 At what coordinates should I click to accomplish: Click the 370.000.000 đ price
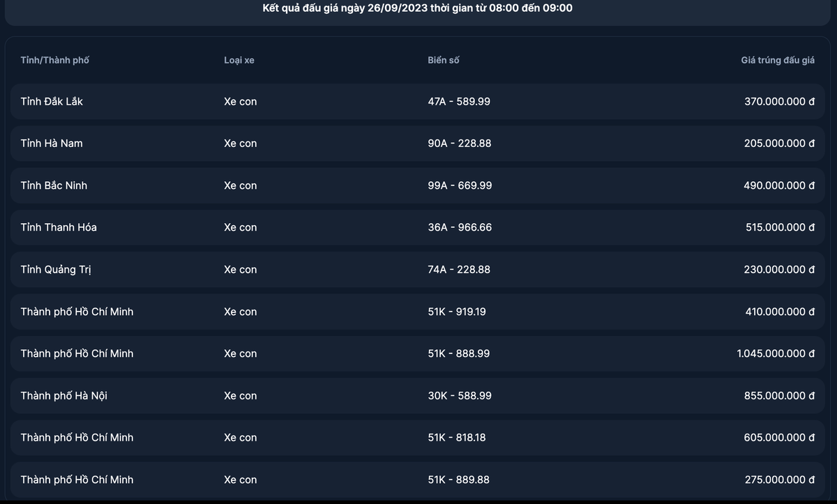pyautogui.click(x=779, y=102)
